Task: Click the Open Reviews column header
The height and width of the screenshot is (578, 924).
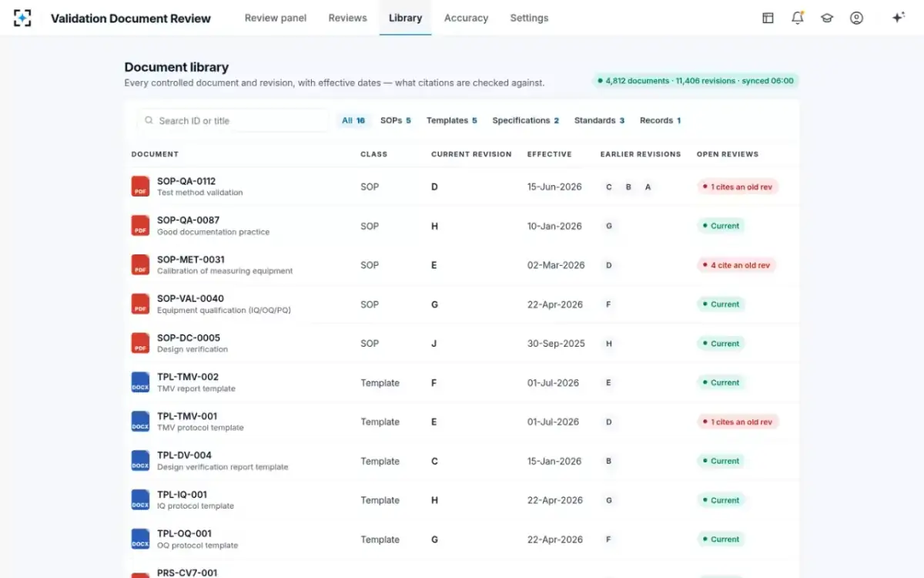Action: pyautogui.click(x=728, y=154)
